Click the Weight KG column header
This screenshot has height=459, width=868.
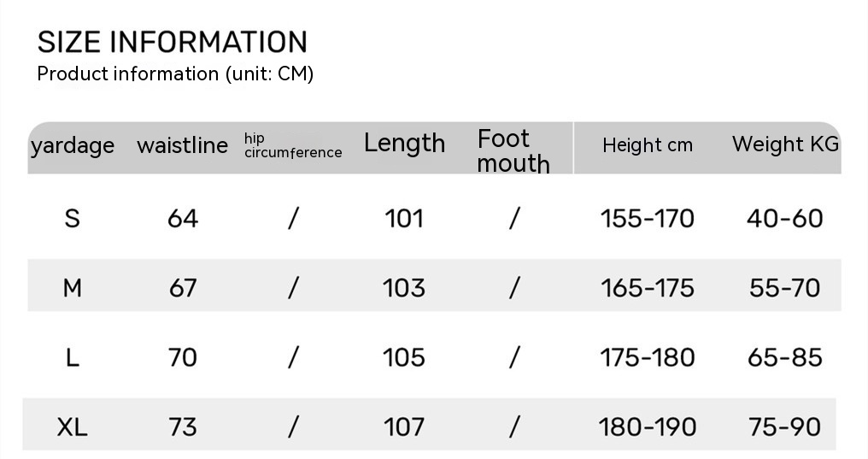pos(785,144)
